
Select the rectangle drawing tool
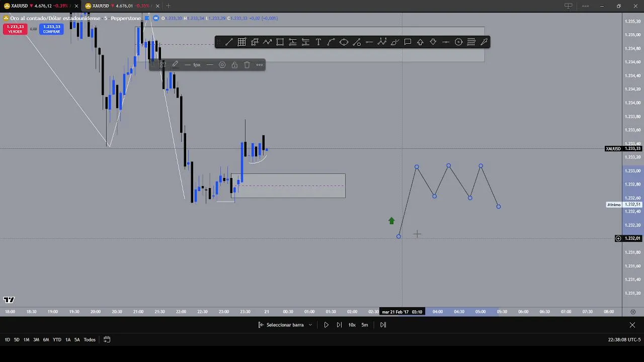tap(280, 42)
